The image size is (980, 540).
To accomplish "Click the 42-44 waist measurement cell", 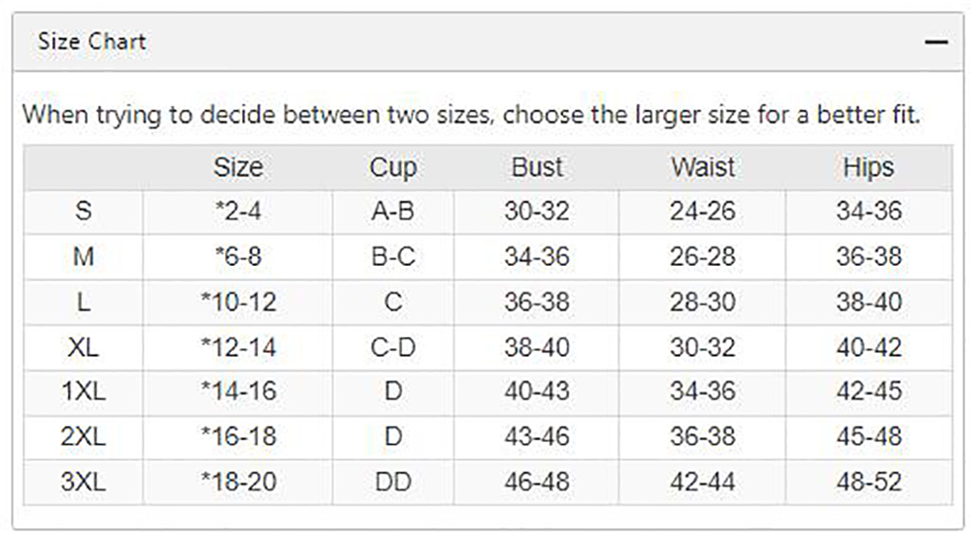I will click(702, 482).
